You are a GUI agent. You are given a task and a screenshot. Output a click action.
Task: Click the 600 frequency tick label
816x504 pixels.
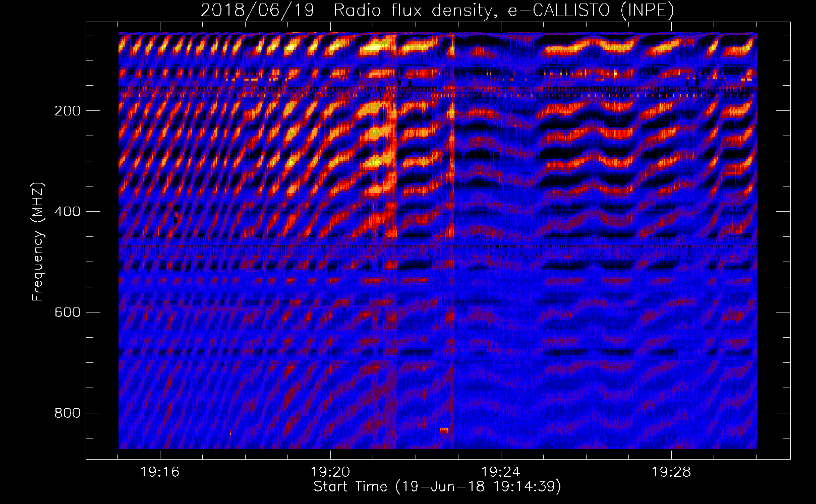(x=68, y=312)
